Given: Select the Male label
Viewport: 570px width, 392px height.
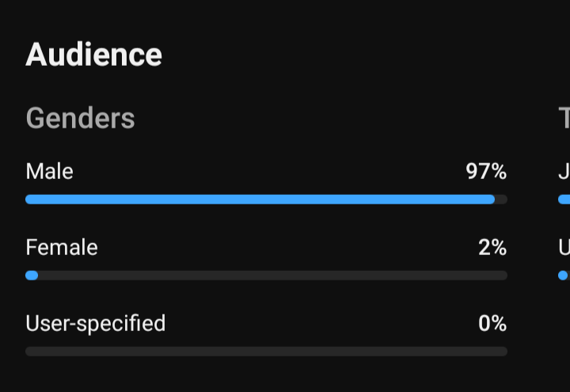Looking at the screenshot, I should click(49, 171).
